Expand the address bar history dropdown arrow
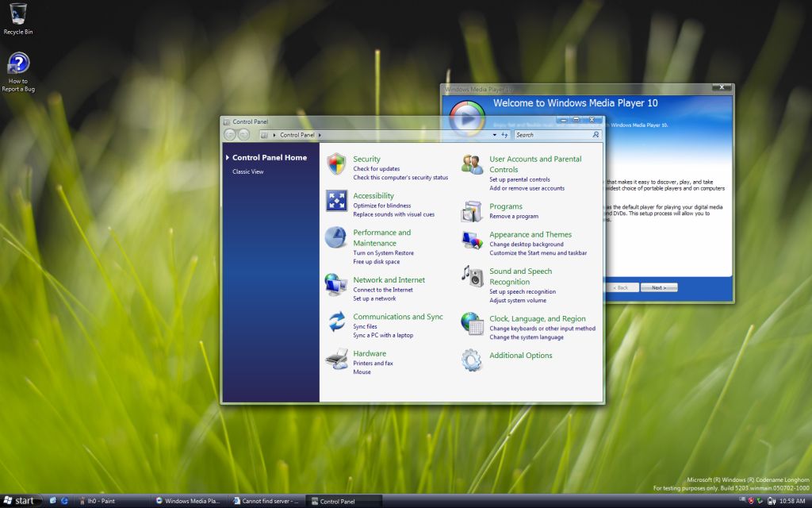The image size is (812, 508). tap(495, 135)
